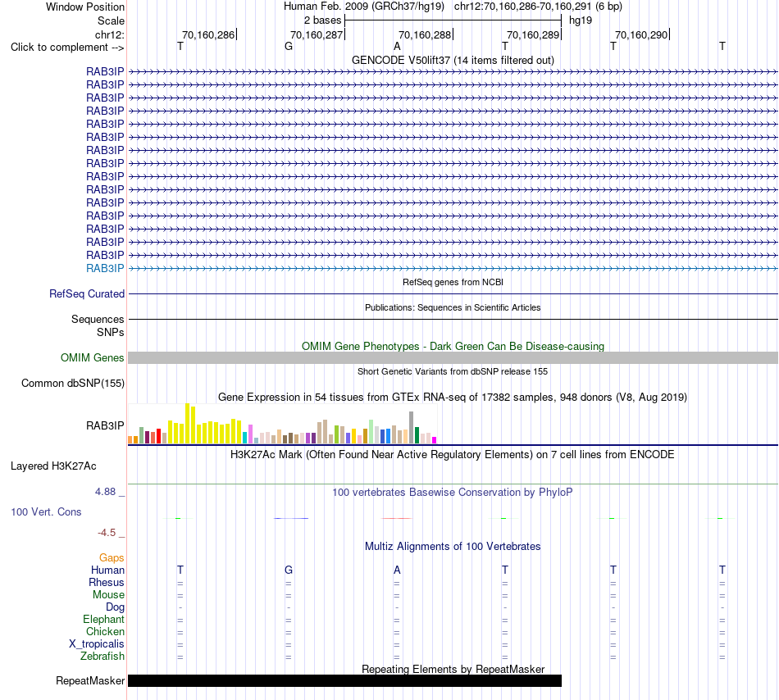Click the magenta last GTEx expression bar
This screenshot has width=779, height=700.
tap(435, 440)
